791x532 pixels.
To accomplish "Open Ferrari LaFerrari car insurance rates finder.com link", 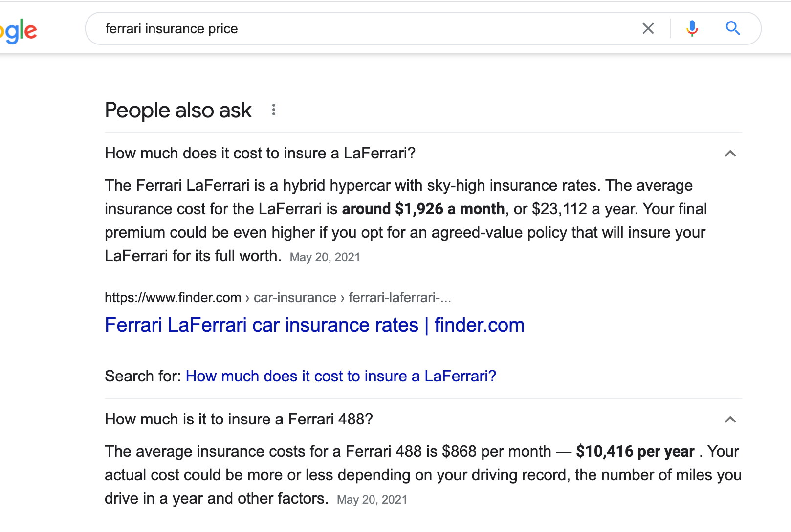I will click(x=315, y=325).
